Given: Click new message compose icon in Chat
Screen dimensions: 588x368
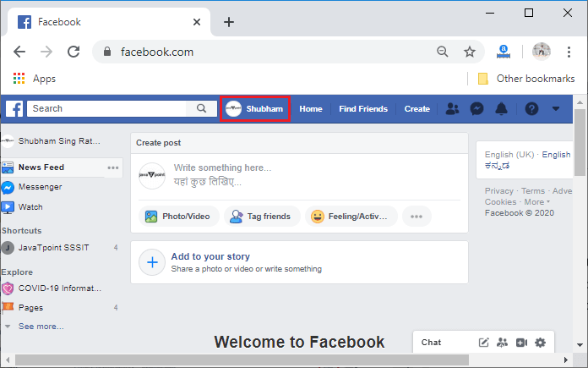Looking at the screenshot, I should (484, 343).
